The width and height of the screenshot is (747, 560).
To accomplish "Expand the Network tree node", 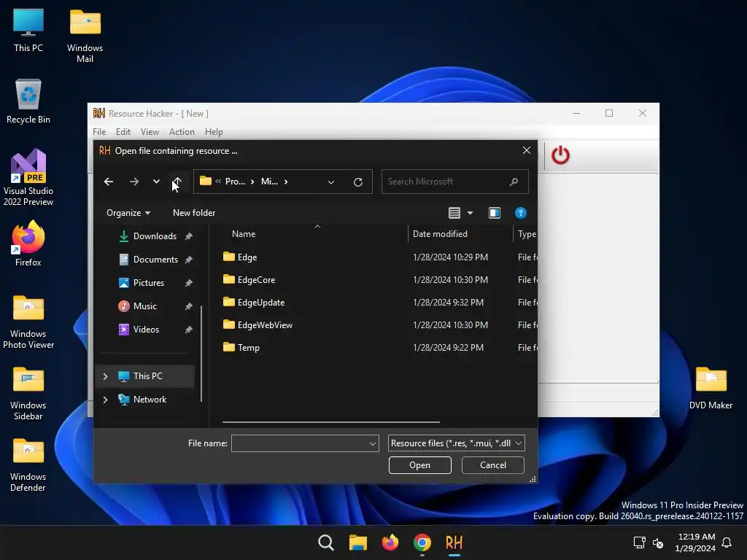I will tap(105, 400).
